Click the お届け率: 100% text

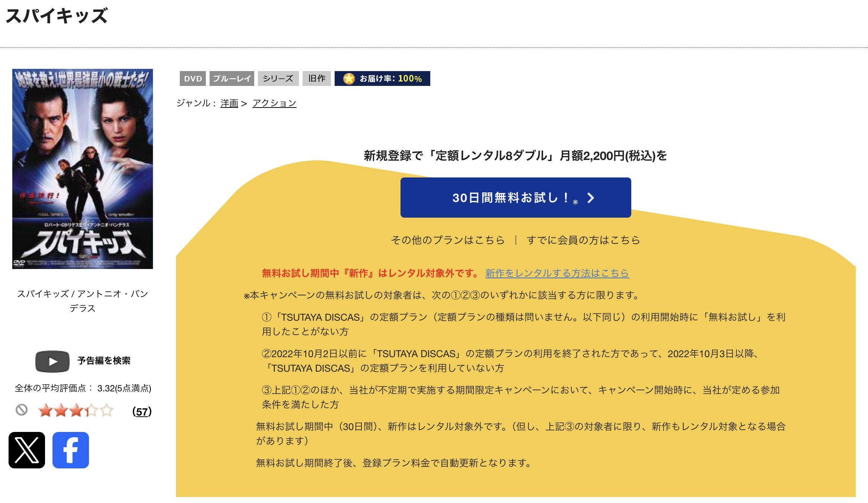click(x=390, y=79)
